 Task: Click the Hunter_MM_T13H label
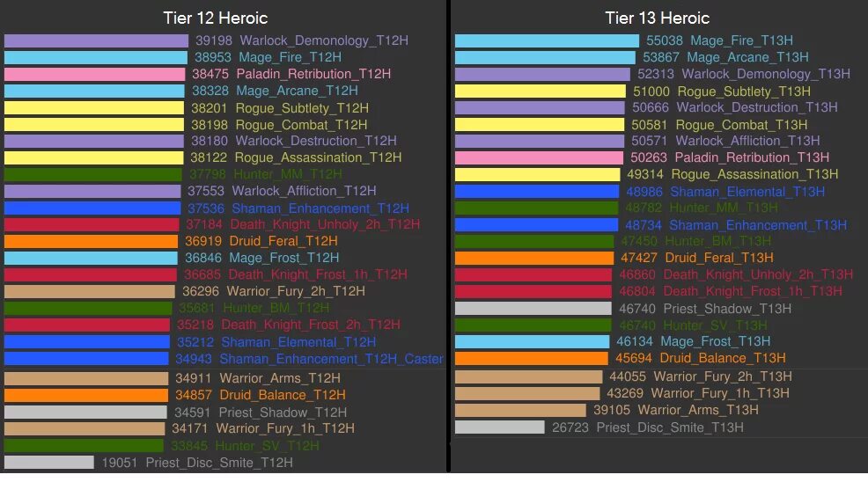(724, 208)
